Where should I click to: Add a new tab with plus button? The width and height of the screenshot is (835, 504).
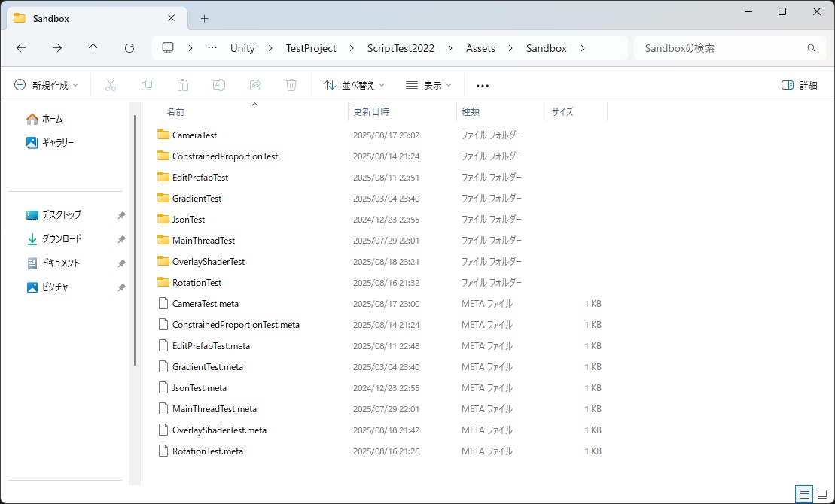pyautogui.click(x=205, y=19)
